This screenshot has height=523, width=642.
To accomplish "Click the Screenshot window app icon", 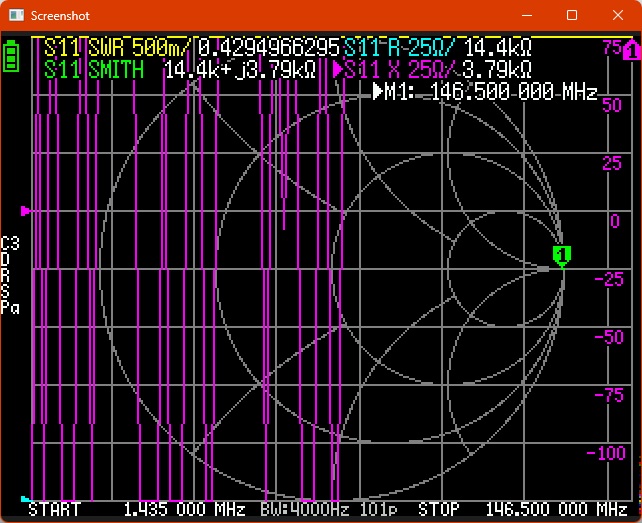I will 15,16.
